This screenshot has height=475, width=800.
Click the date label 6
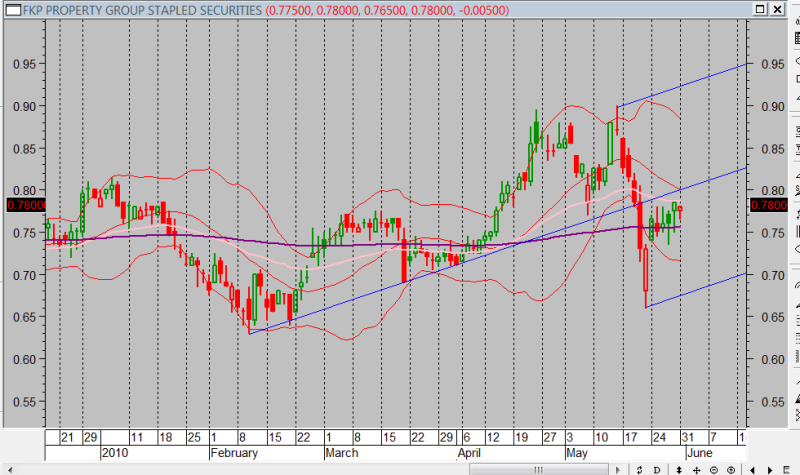click(467, 437)
